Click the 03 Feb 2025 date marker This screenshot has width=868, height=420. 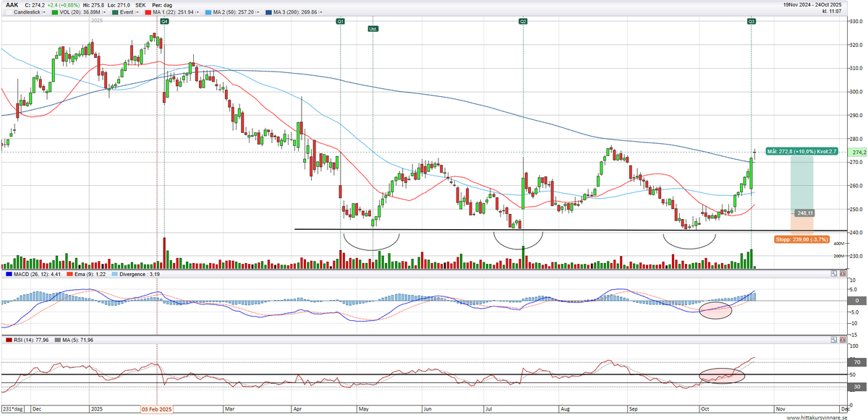(157, 409)
